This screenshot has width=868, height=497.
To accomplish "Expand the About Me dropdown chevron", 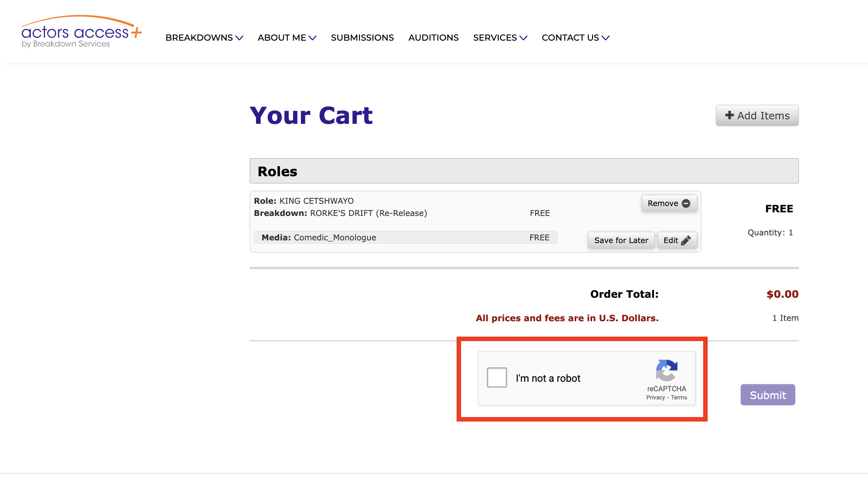I will [x=313, y=38].
